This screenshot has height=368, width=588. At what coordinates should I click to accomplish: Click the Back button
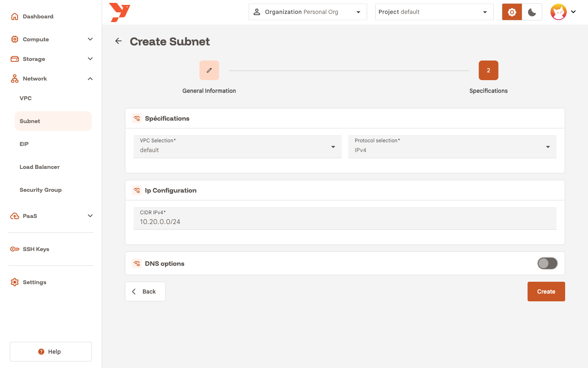coord(145,292)
